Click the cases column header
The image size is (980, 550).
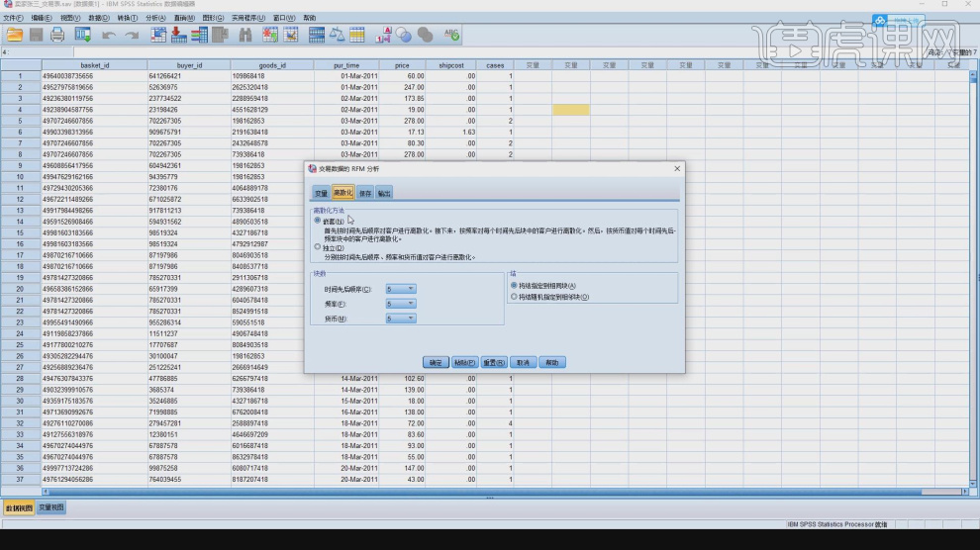click(x=495, y=65)
